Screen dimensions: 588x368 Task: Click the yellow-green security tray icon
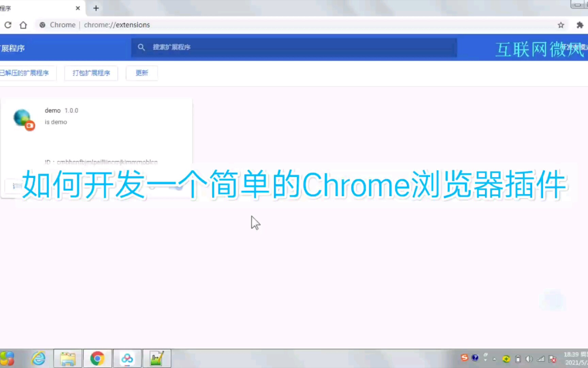(x=506, y=359)
